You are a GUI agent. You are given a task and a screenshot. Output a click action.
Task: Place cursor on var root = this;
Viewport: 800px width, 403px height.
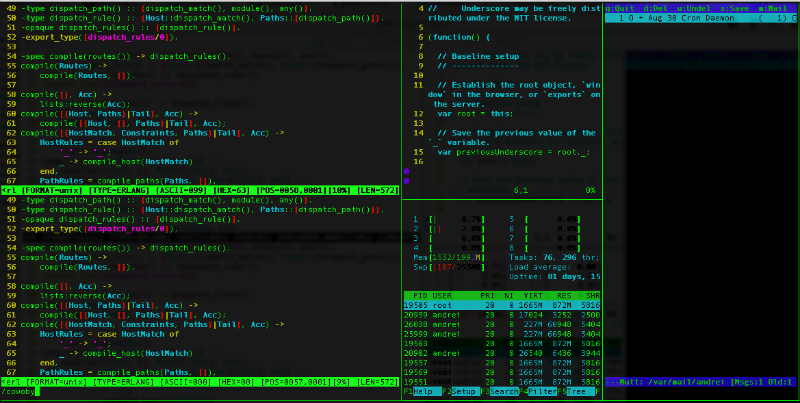tap(476, 114)
